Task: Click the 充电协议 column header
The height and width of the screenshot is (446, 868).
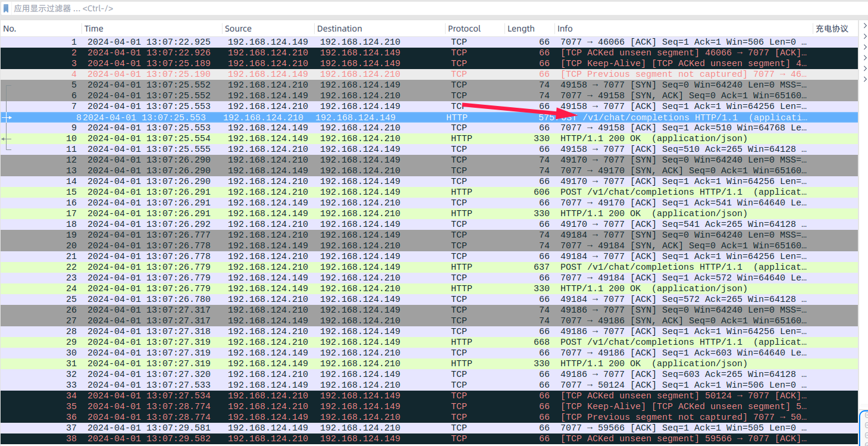Action: 832,29
